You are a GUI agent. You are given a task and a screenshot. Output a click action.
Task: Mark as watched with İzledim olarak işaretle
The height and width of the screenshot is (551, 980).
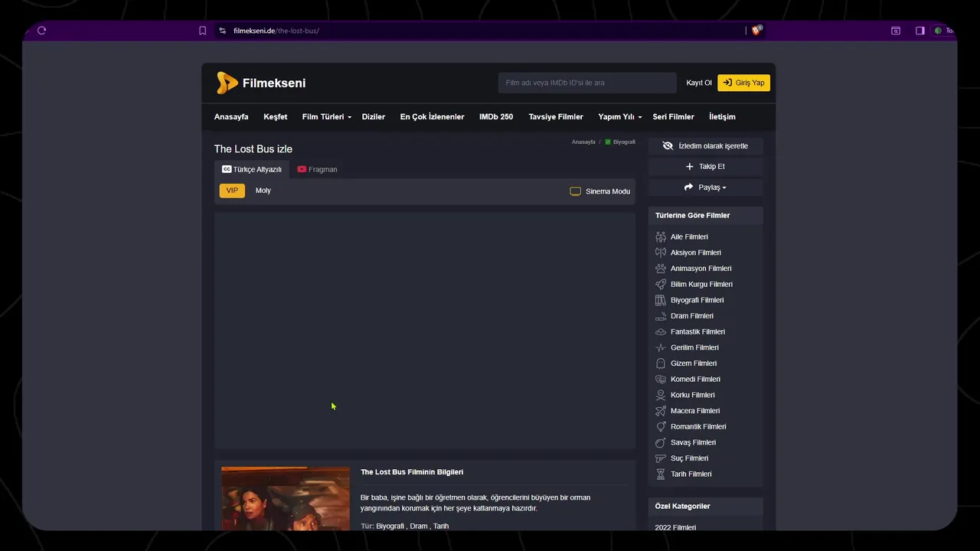(x=705, y=145)
